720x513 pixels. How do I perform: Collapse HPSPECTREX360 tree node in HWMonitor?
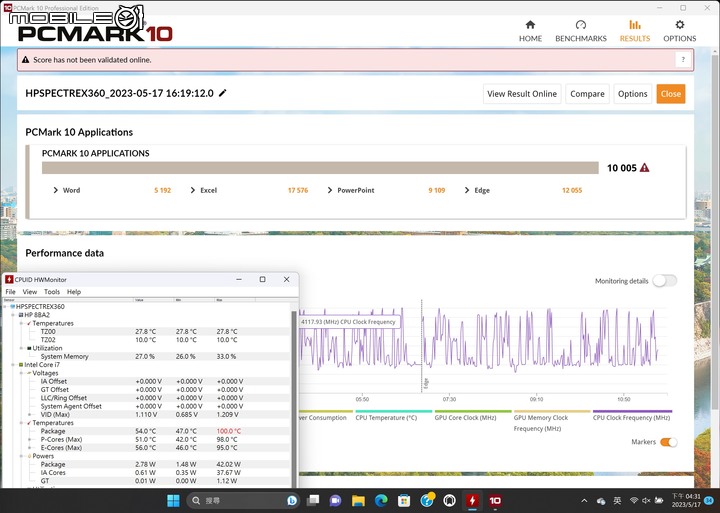(x=6, y=306)
